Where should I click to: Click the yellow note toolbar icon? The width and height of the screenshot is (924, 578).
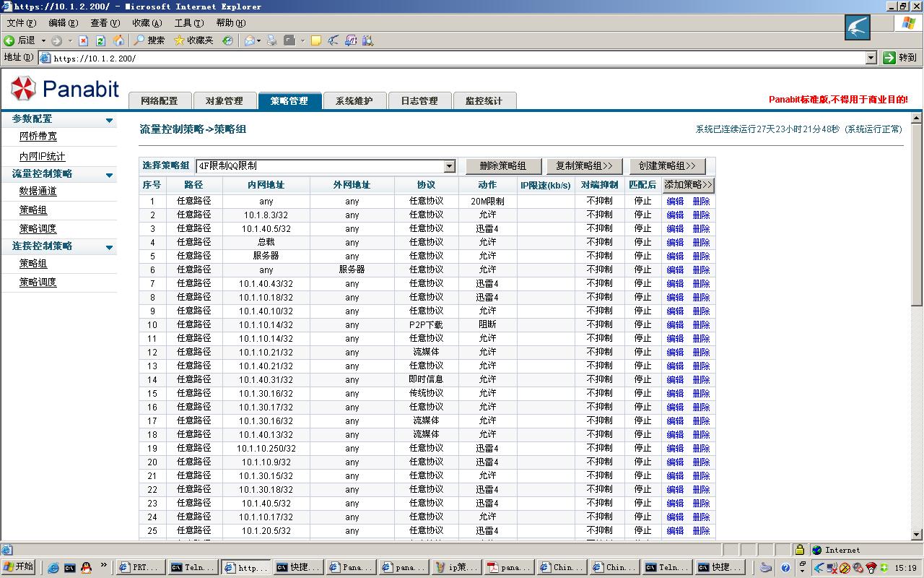(315, 40)
